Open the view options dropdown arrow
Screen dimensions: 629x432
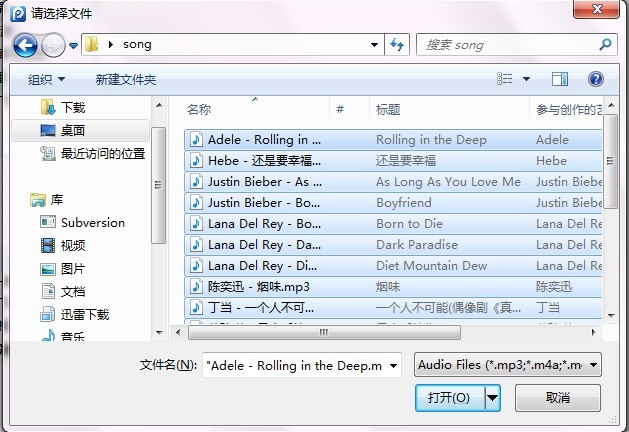tap(526, 79)
